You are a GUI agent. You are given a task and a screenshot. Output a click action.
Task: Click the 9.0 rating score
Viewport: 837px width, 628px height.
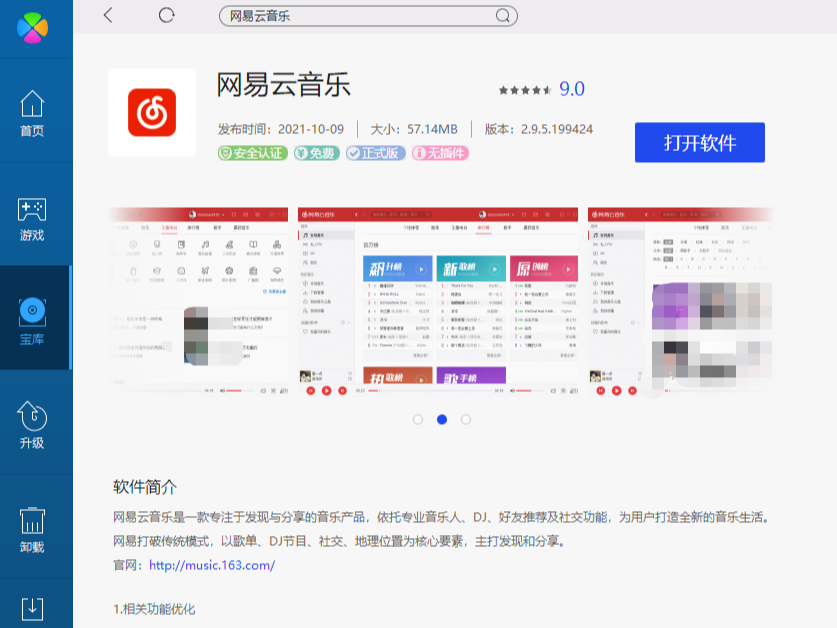(x=572, y=89)
